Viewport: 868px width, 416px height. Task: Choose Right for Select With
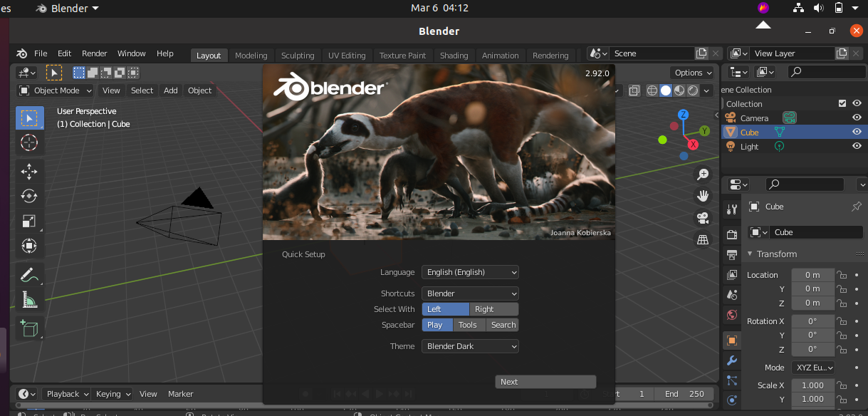[x=494, y=309]
